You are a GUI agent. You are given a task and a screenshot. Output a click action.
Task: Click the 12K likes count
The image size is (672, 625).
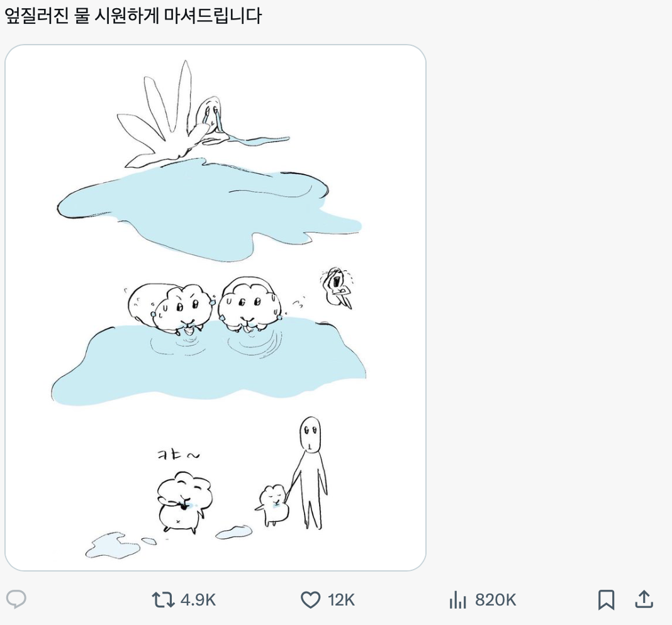click(x=342, y=600)
